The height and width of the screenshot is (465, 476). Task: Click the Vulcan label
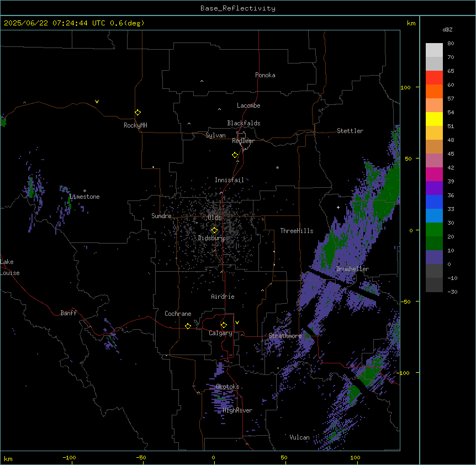[300, 437]
